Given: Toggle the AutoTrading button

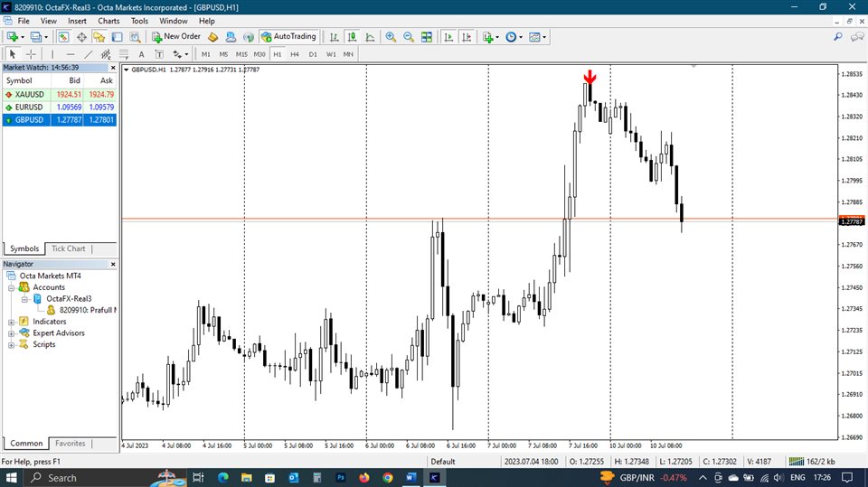Looking at the screenshot, I should (x=288, y=36).
